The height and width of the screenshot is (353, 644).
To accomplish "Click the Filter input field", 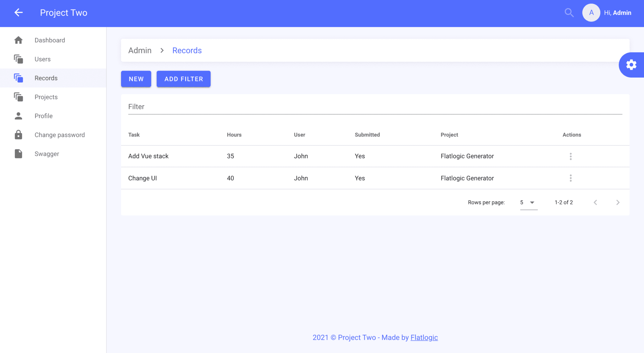I will point(375,107).
